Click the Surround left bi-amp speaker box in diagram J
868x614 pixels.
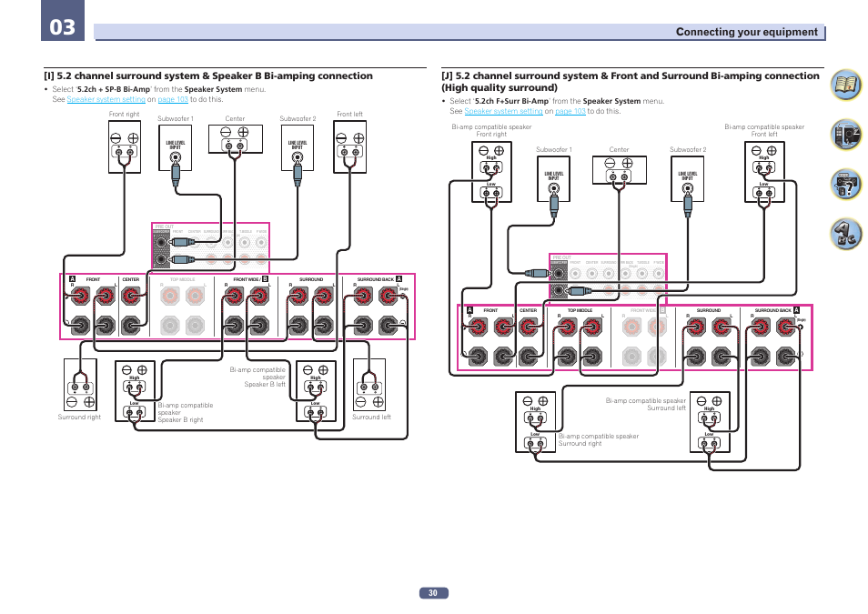pyautogui.click(x=710, y=422)
